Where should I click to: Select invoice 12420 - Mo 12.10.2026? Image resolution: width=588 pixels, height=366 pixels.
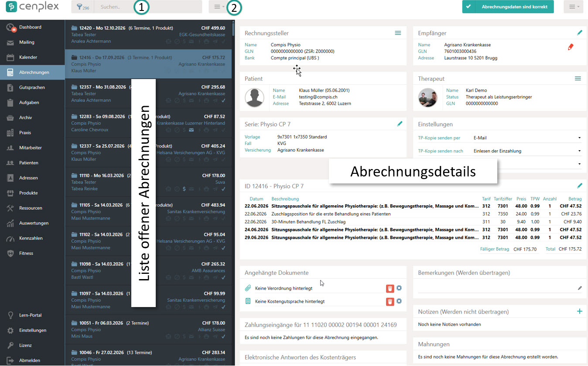(148, 35)
